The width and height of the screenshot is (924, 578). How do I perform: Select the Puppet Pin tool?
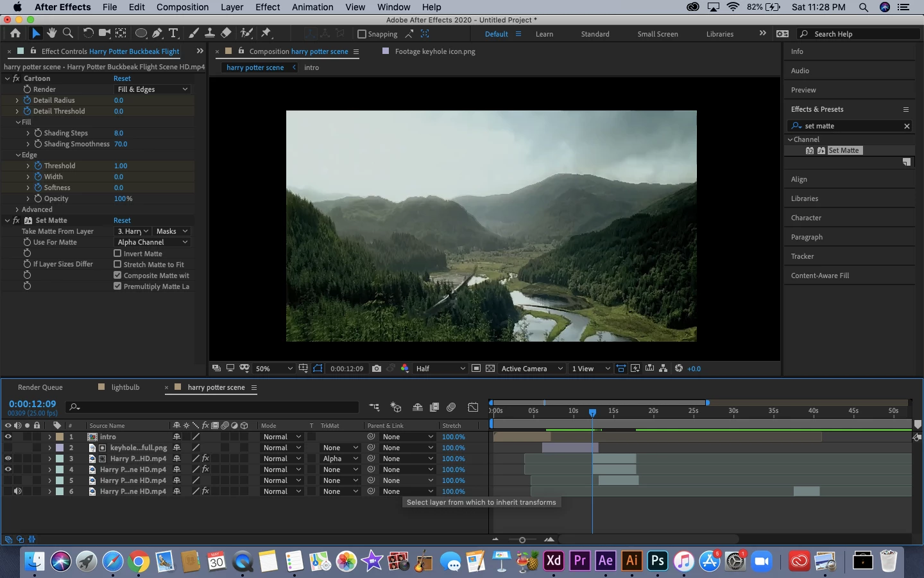click(x=266, y=33)
